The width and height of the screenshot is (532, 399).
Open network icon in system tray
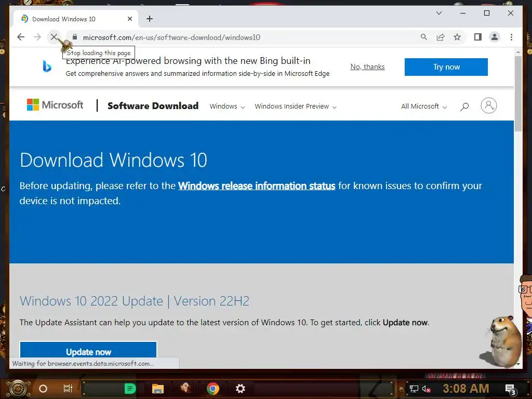(414, 389)
